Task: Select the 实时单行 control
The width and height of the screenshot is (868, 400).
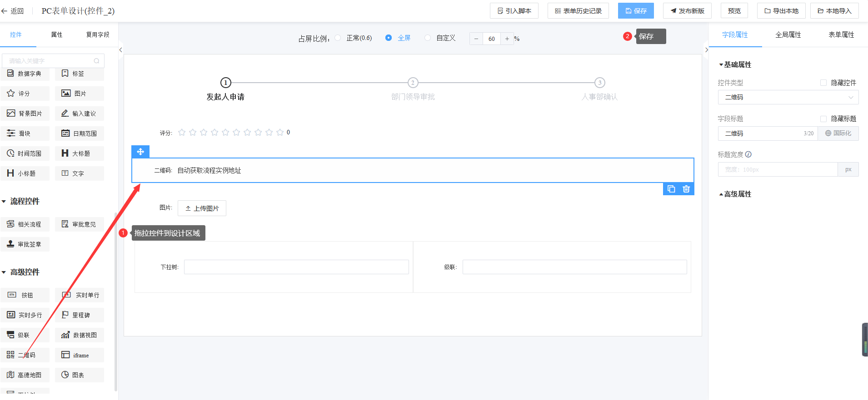Action: pos(80,295)
